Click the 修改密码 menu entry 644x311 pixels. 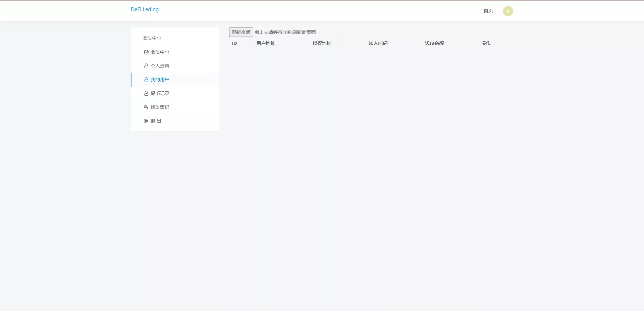point(160,107)
